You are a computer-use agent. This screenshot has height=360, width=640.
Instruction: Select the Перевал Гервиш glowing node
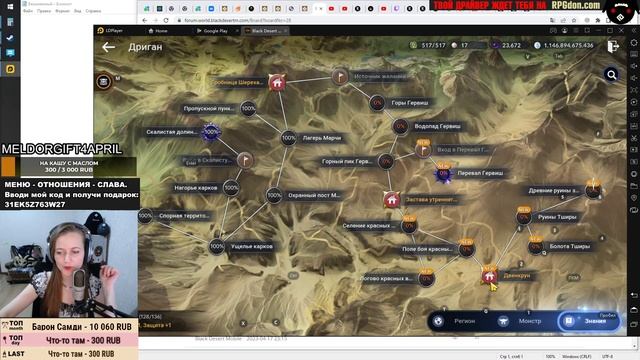443,174
